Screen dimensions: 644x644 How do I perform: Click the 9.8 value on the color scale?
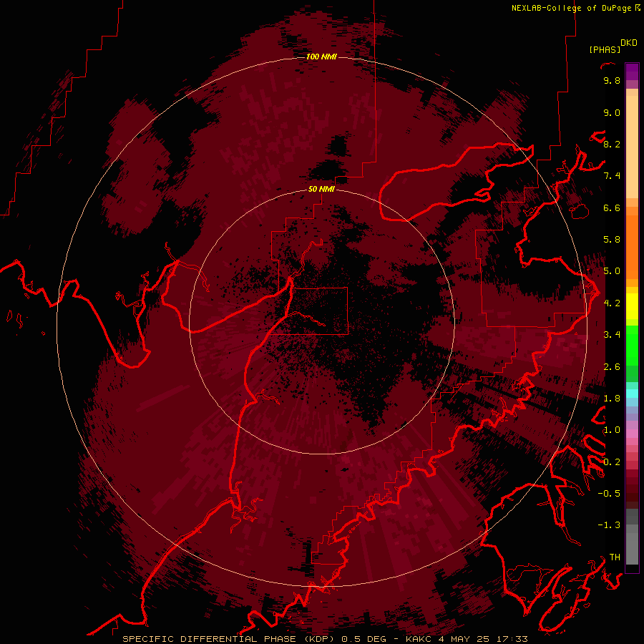[x=612, y=81]
